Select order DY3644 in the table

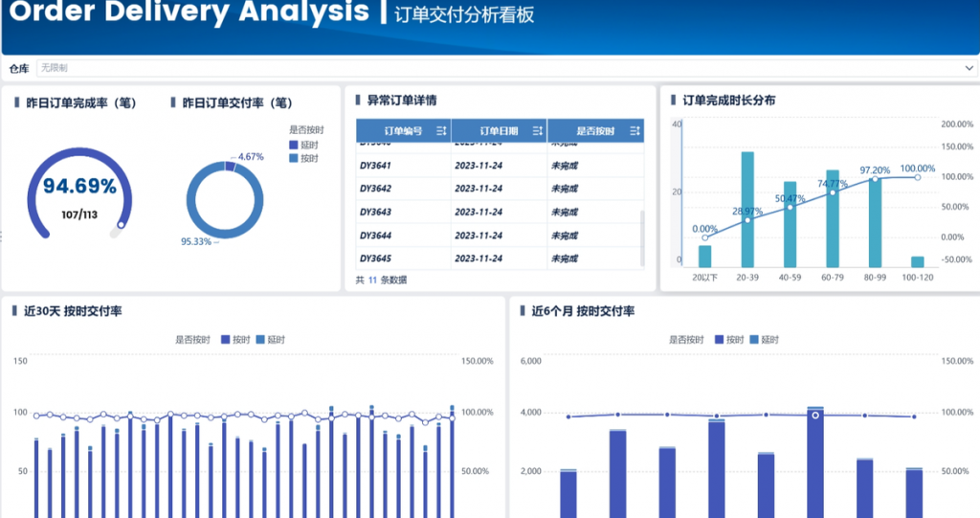tap(375, 236)
